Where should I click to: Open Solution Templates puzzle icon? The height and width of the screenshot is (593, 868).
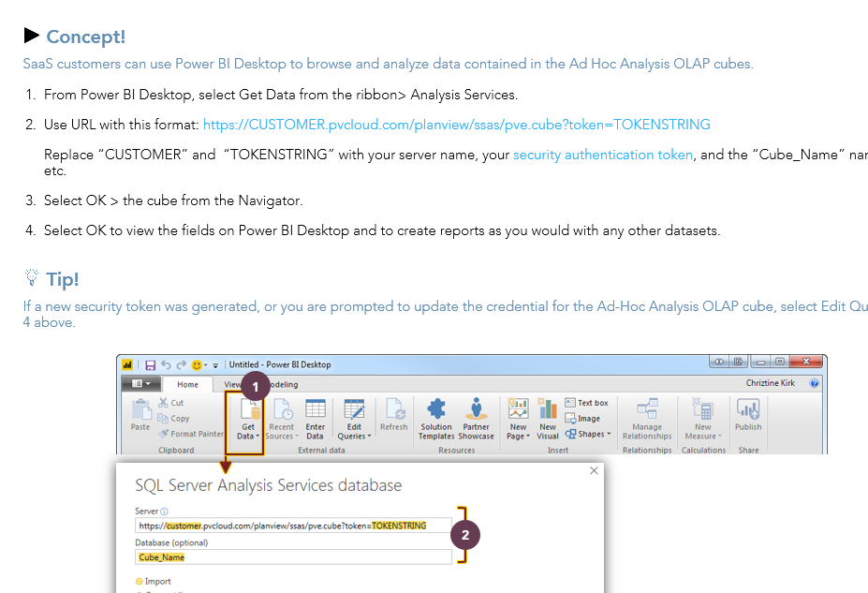pos(436,408)
